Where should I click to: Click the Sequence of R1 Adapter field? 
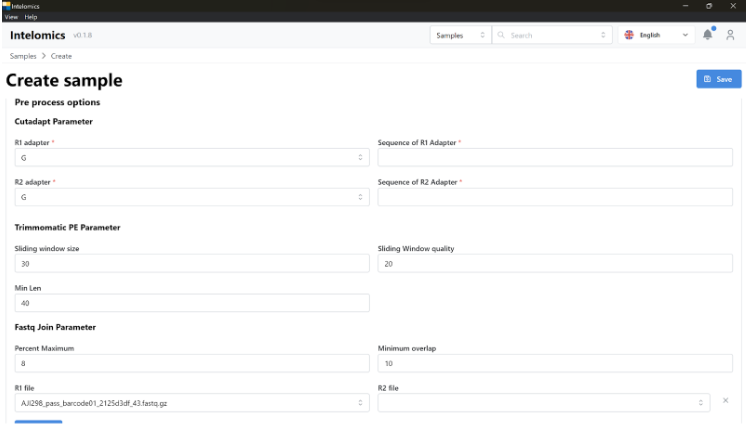tap(555, 157)
